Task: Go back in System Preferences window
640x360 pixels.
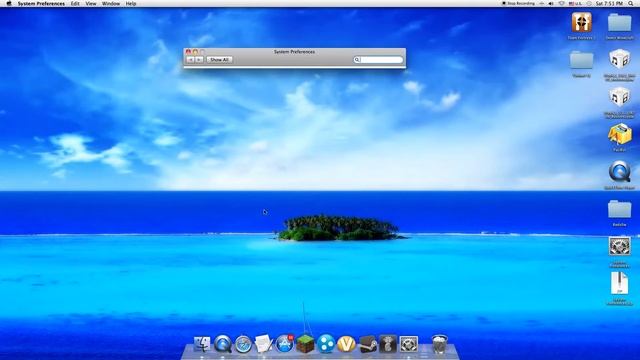Action: [190, 60]
